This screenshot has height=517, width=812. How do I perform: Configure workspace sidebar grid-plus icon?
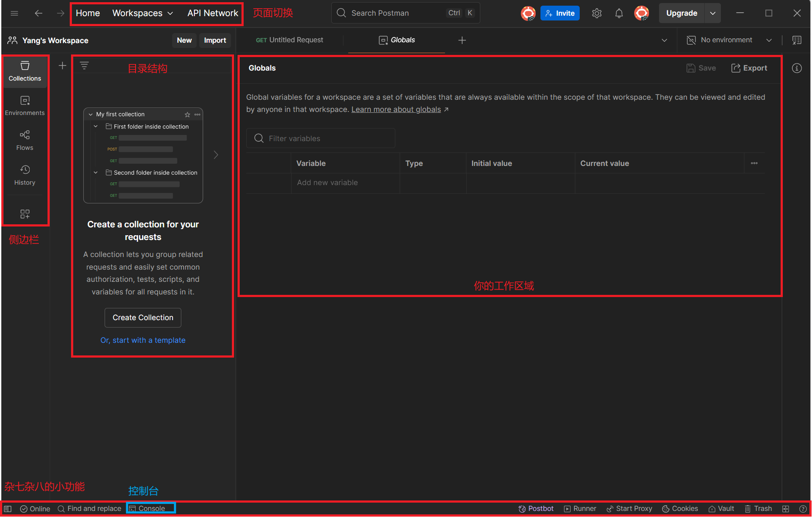coord(25,214)
